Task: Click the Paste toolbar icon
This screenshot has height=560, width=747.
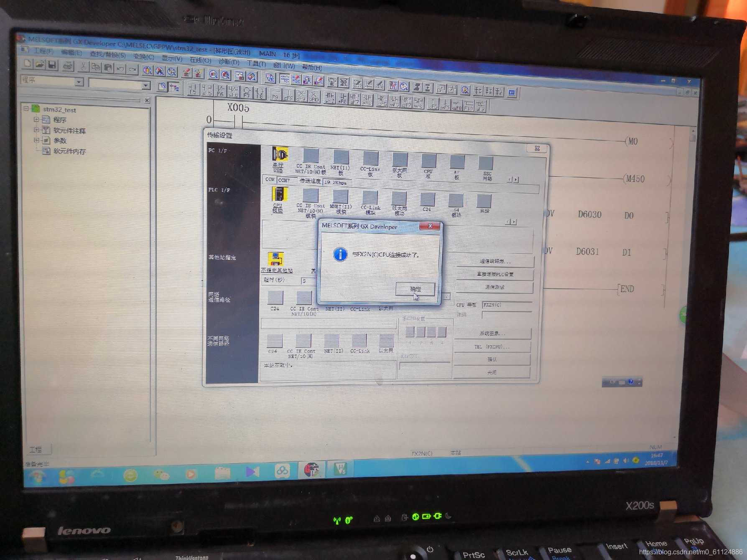Action: click(108, 67)
